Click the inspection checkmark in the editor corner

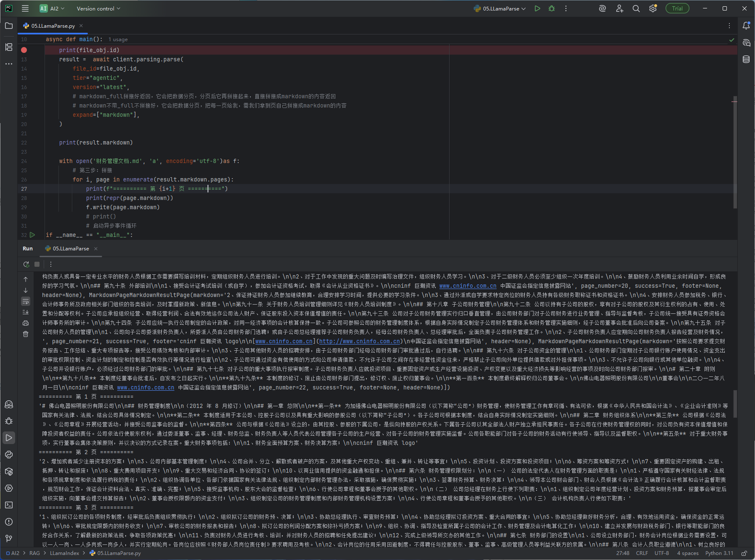[x=732, y=39]
